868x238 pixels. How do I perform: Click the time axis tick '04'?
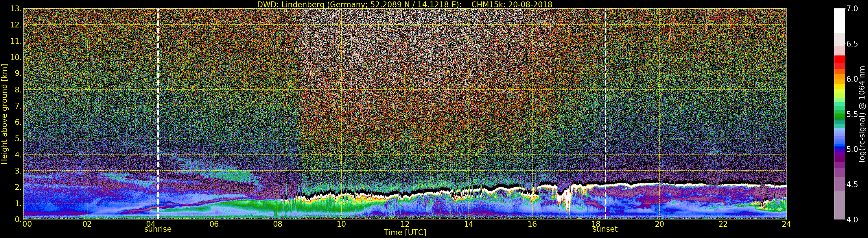click(x=150, y=224)
